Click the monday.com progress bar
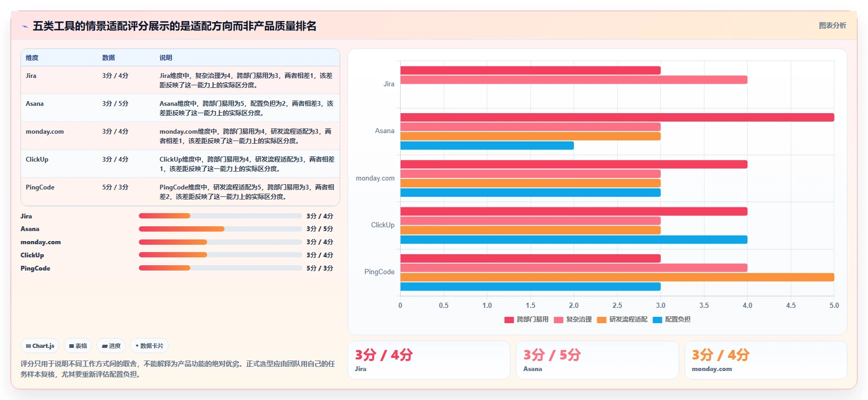This screenshot has height=400, width=868. [x=220, y=242]
